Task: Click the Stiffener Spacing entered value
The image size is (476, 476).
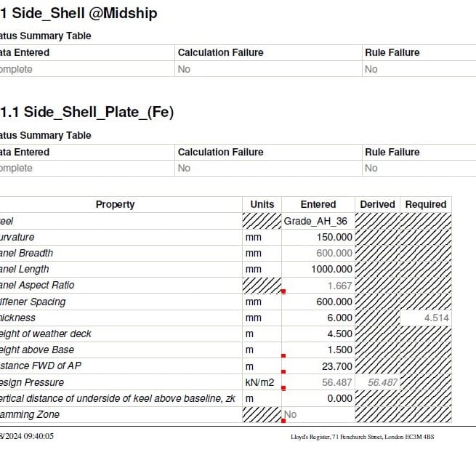Action: [x=334, y=302]
